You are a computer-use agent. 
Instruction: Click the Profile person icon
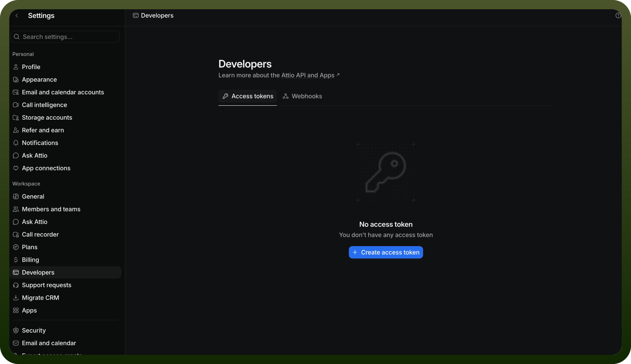16,67
